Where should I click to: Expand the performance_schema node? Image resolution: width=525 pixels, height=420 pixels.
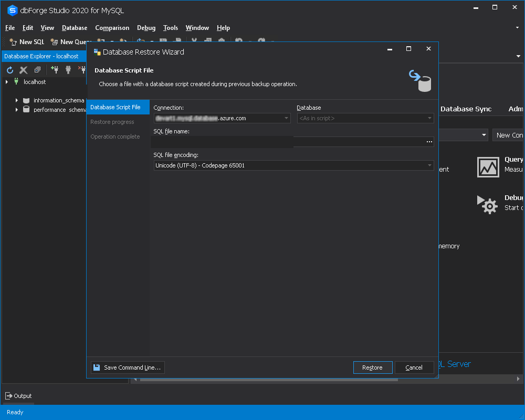[x=16, y=110]
